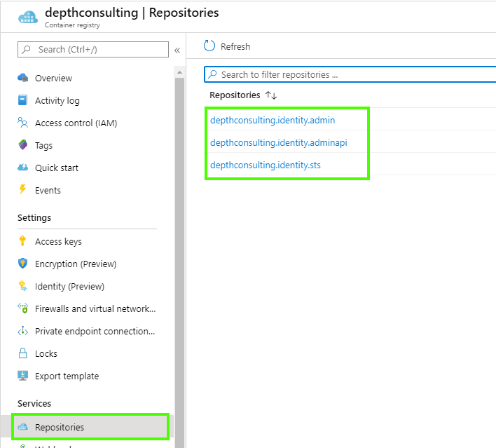
Task: Click the Private endpoint connections icon
Action: tap(23, 331)
